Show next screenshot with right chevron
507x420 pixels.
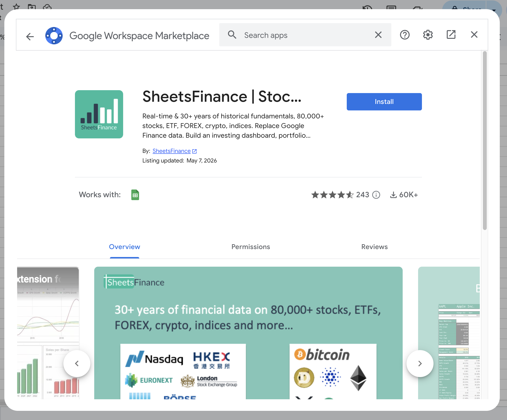click(x=420, y=363)
